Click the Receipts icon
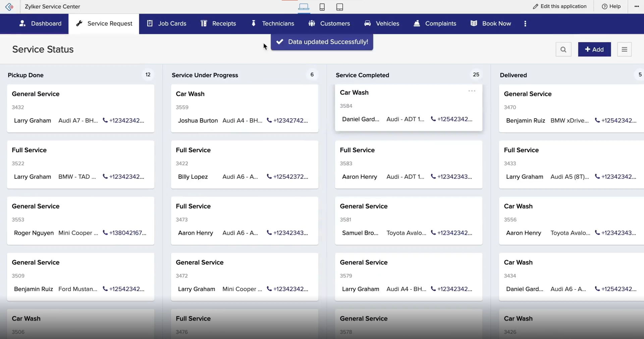644x339 pixels. click(x=204, y=23)
